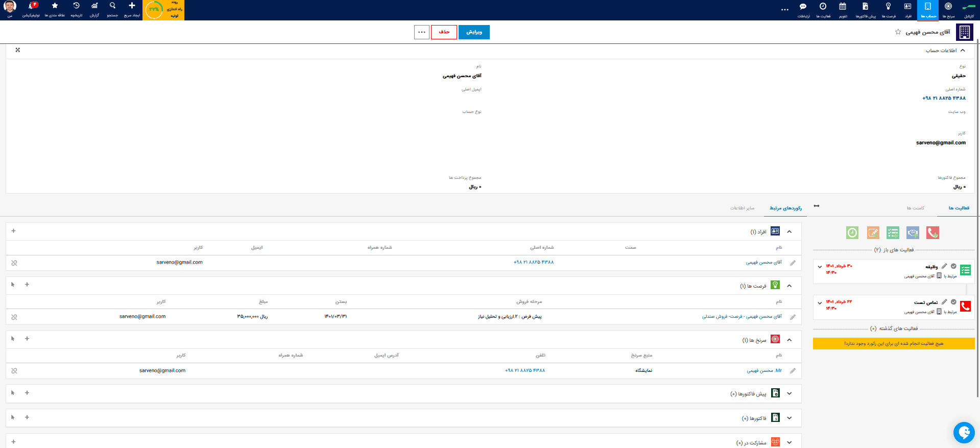Screen dimensions: 980x448
Task: Open the Mr. محسن فهیمی lead link
Action: [x=764, y=371]
